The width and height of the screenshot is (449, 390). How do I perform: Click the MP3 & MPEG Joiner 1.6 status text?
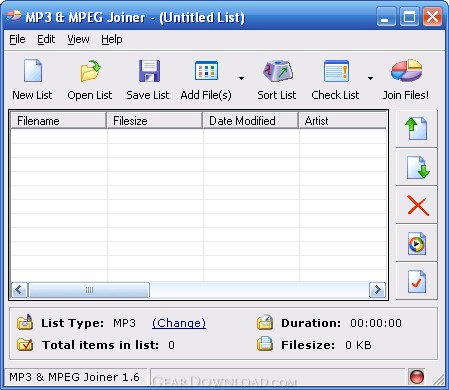tap(74, 377)
